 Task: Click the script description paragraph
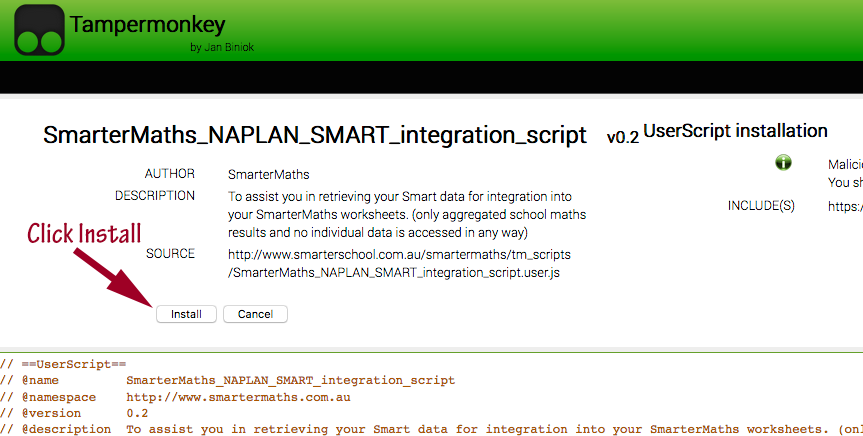pyautogui.click(x=406, y=214)
